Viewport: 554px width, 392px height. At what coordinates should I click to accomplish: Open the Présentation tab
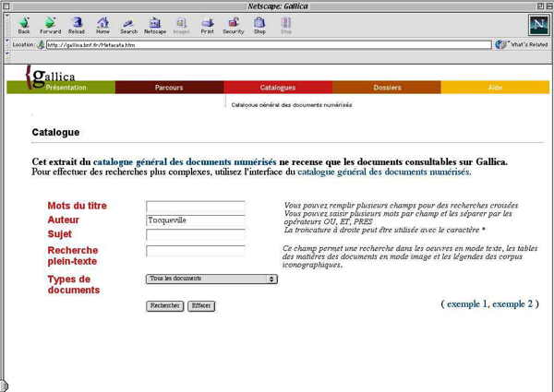[x=61, y=88]
